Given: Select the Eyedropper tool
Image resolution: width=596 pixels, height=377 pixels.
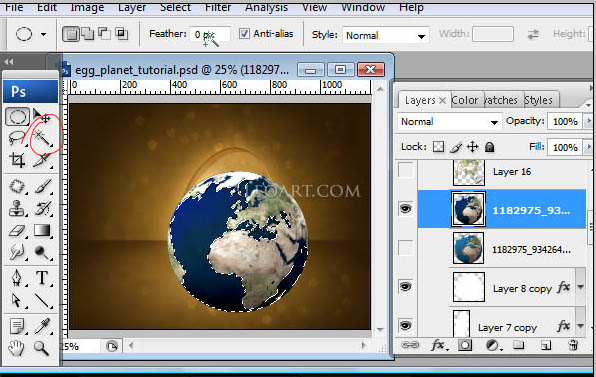Looking at the screenshot, I should (42, 326).
